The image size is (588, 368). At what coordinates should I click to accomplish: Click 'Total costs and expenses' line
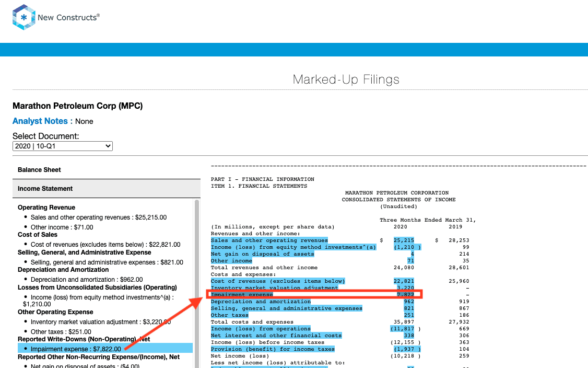pos(252,322)
